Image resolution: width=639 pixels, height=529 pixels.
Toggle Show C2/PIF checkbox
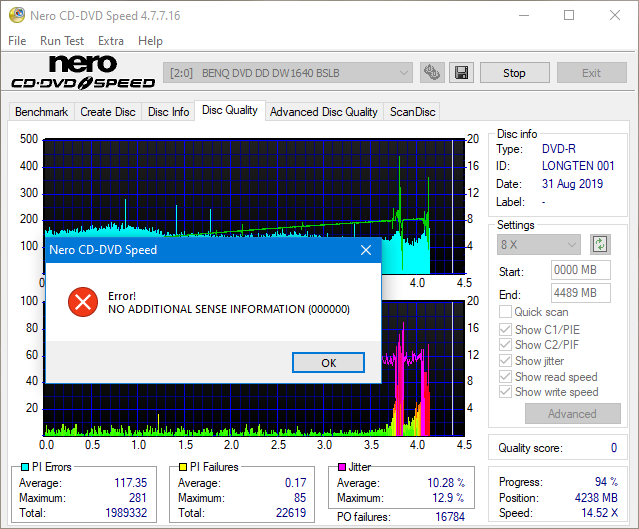505,345
